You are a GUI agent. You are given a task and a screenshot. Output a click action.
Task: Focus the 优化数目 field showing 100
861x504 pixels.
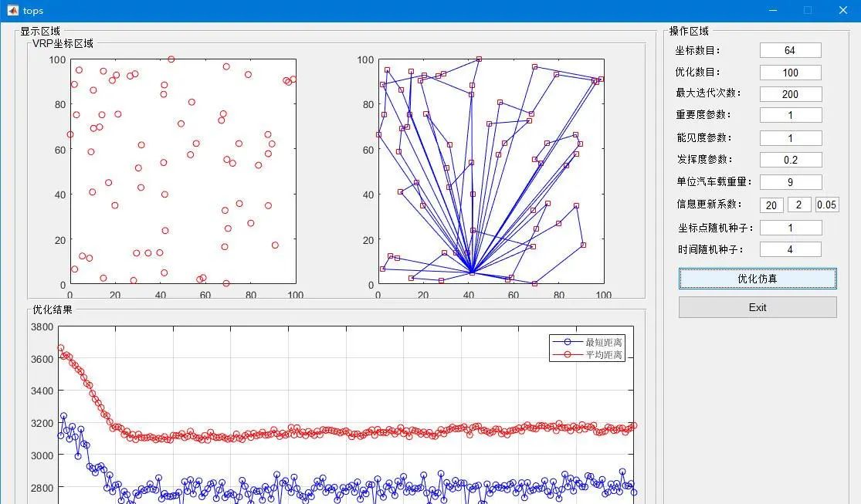click(790, 73)
